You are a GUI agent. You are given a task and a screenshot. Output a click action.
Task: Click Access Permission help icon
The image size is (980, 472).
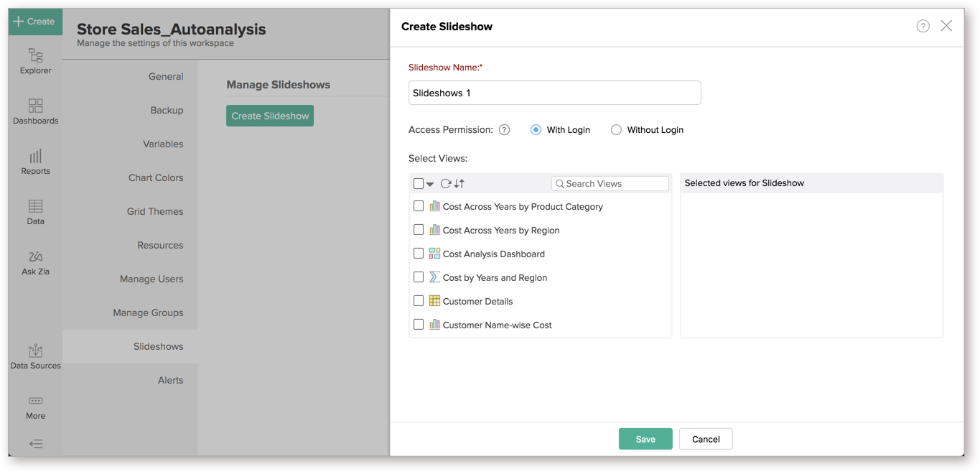coord(504,130)
